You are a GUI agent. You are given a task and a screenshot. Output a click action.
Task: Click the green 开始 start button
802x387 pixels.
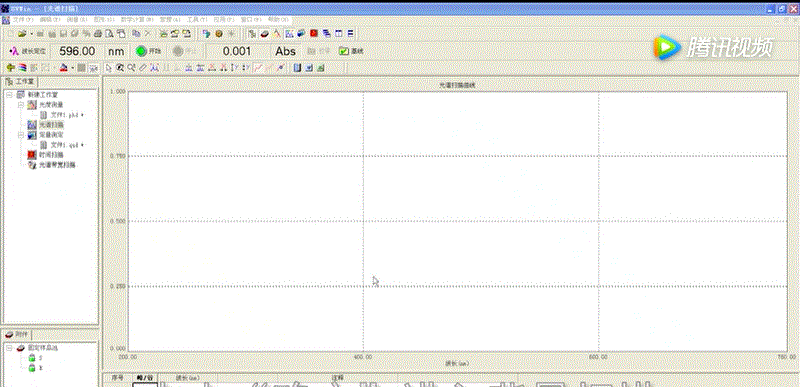tap(149, 51)
